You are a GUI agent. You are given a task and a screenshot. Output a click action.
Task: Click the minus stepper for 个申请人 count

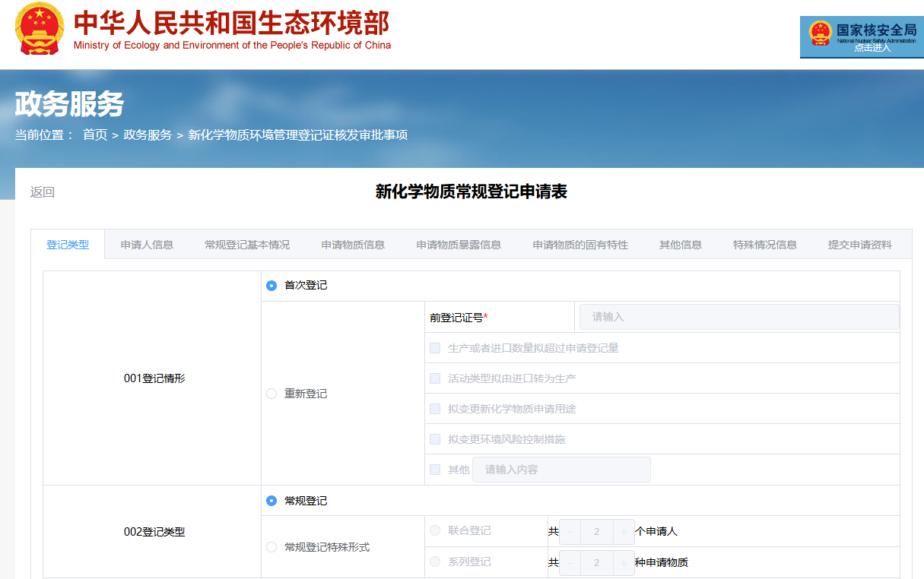point(570,532)
